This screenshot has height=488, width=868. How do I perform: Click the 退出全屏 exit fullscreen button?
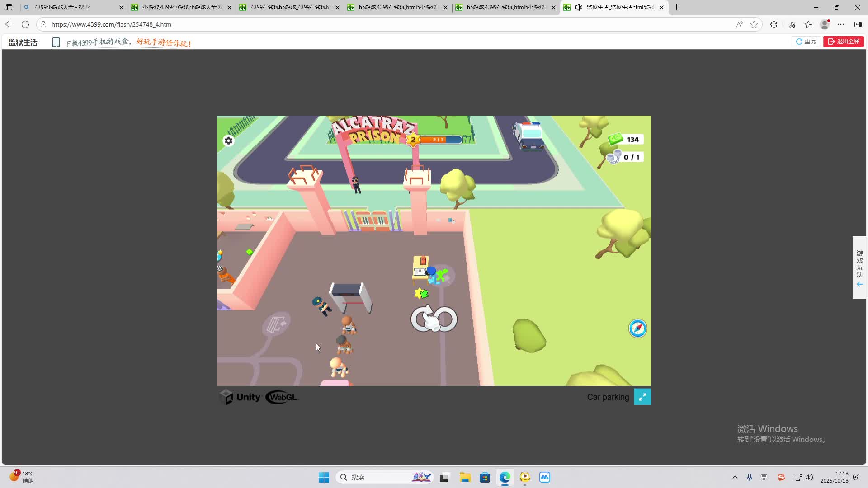click(844, 42)
